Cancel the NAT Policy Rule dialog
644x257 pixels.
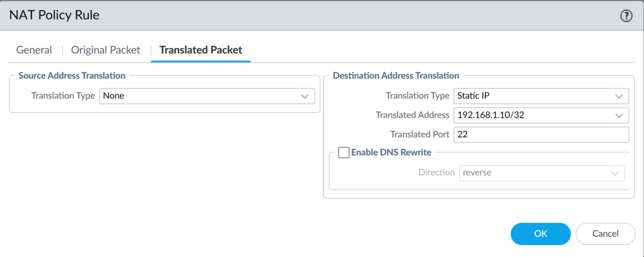(606, 234)
